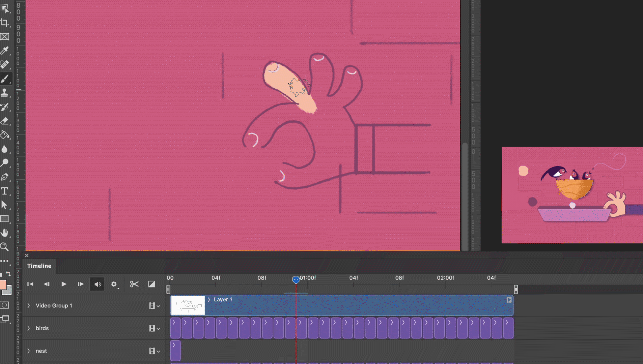The image size is (643, 364).
Task: Open the foreground color swatch
Action: pyautogui.click(x=3, y=284)
